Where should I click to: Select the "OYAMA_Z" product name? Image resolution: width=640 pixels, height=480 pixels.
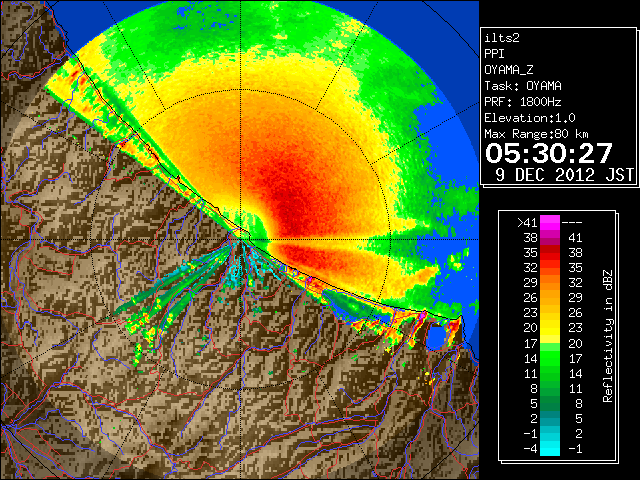(x=509, y=70)
